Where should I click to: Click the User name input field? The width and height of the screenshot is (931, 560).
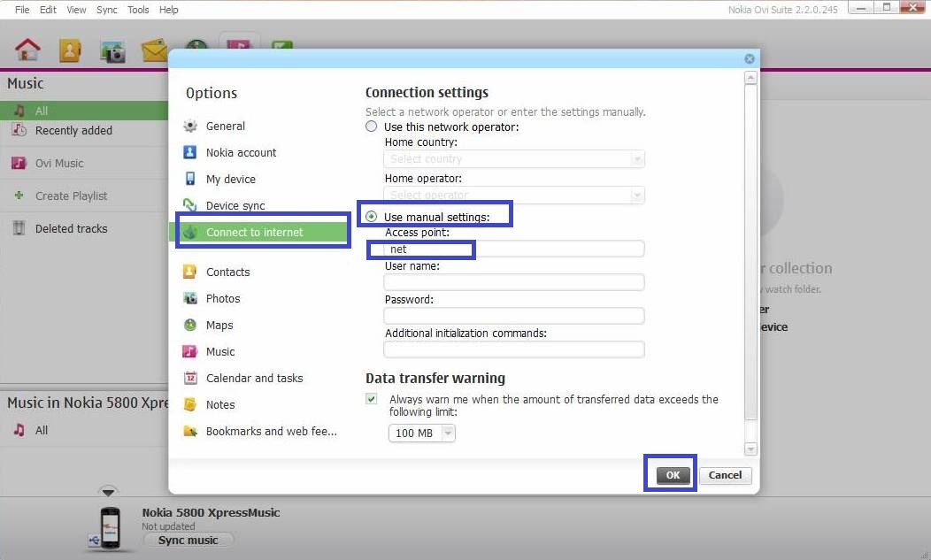pos(514,282)
